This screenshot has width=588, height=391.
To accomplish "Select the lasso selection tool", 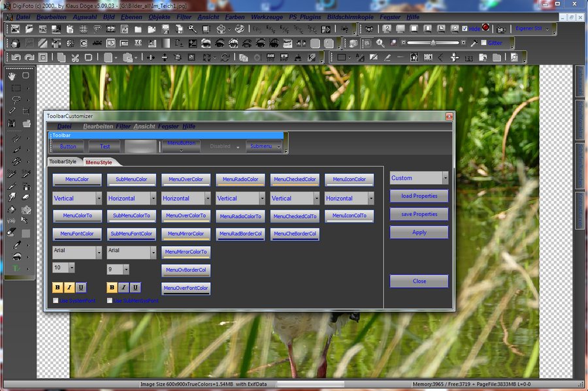I will point(16,100).
